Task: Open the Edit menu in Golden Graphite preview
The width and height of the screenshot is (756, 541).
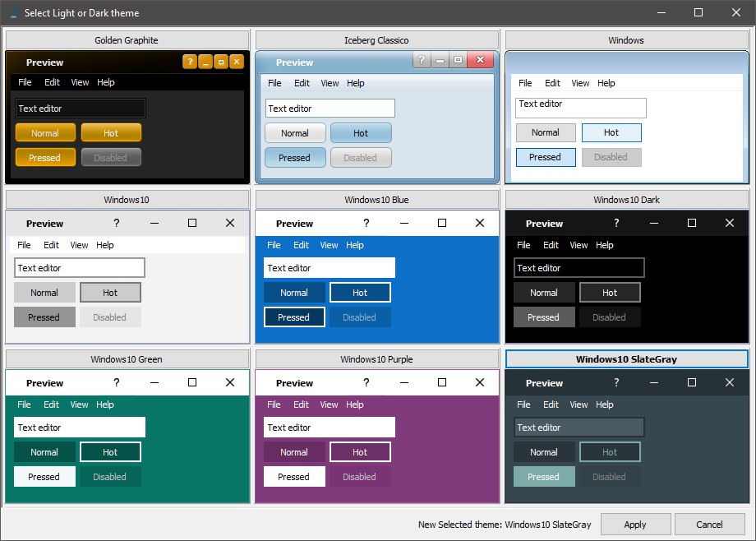Action: pos(52,82)
